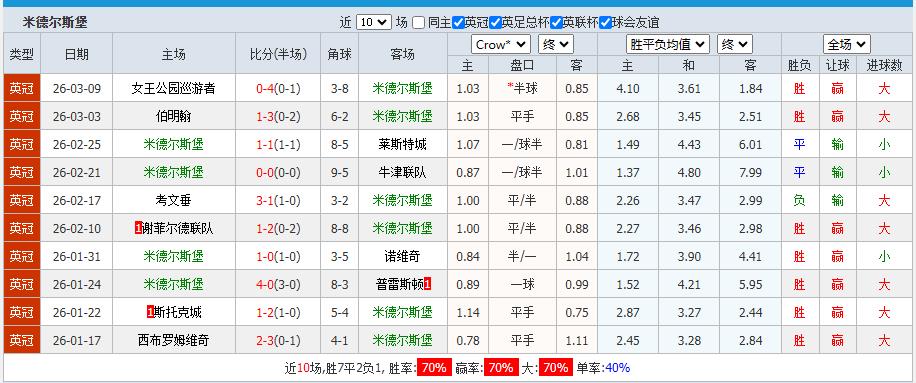Viewport: 916px width, 383px height.
Task: Click the 米德尔斯堡 team title
Action: point(55,23)
